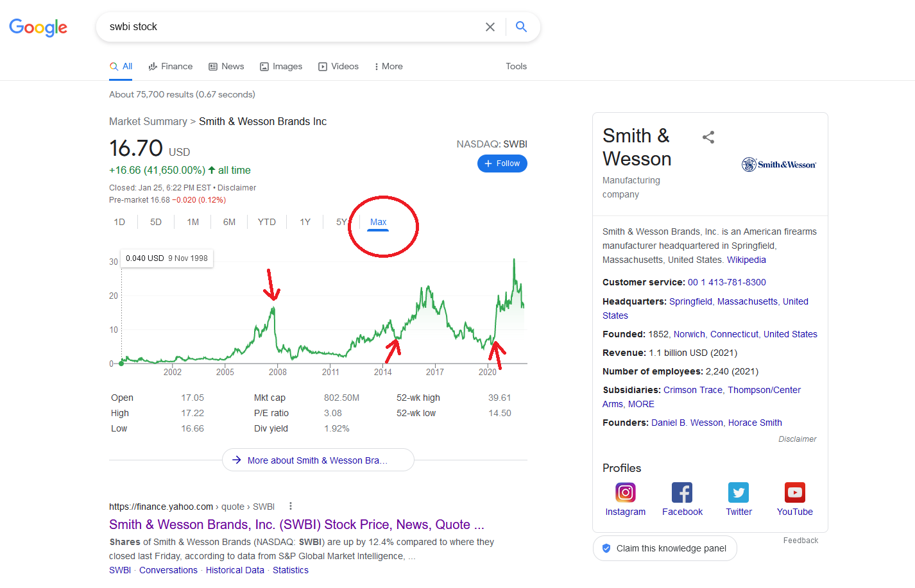This screenshot has width=915, height=588.
Task: Open the Tools options
Action: (516, 66)
